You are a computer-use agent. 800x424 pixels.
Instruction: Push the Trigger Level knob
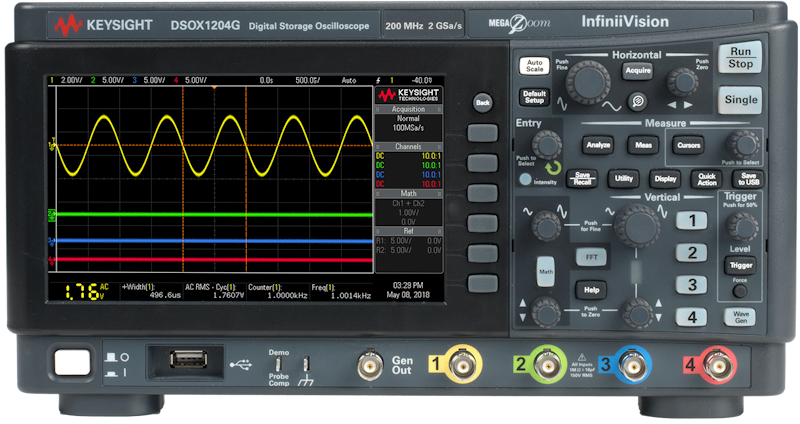click(742, 227)
